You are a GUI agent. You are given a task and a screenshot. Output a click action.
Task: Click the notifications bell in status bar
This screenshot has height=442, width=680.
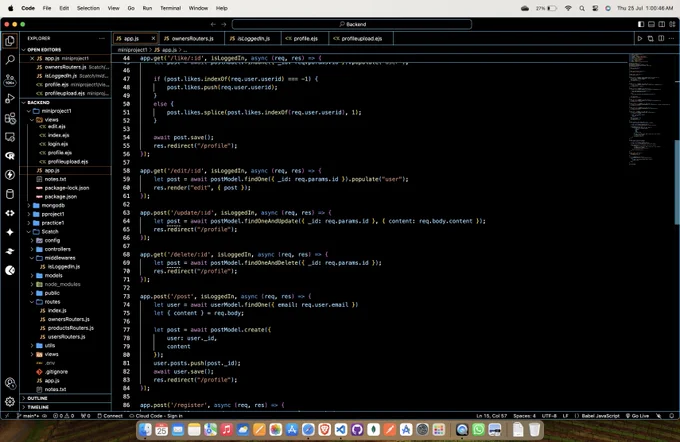tap(671, 416)
